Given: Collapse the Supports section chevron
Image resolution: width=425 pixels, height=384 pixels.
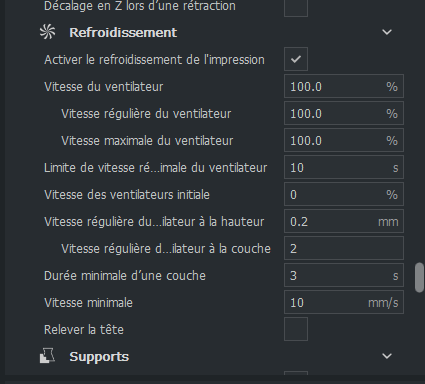Looking at the screenshot, I should click(x=387, y=356).
